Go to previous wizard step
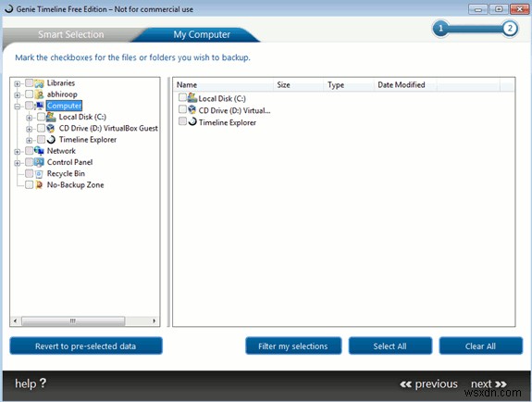The height and width of the screenshot is (402, 532). click(429, 384)
